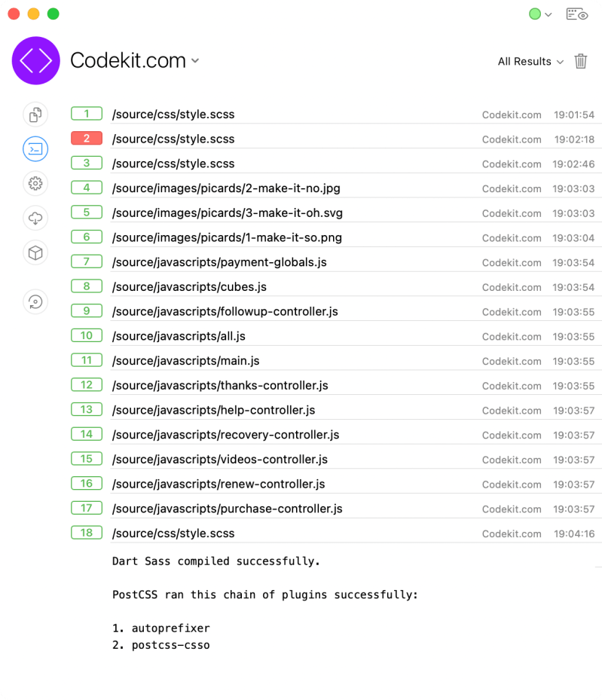
Task: Click the preview eye window icon
Action: 577,14
